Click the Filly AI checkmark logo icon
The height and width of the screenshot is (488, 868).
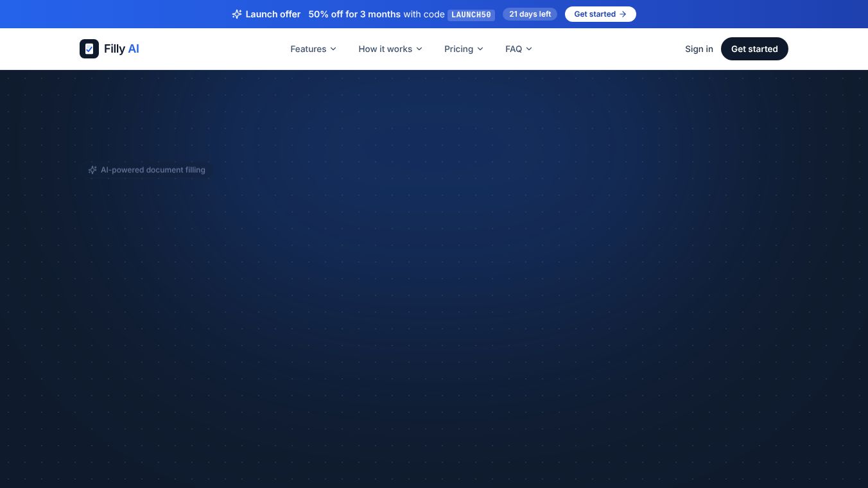[x=89, y=49]
